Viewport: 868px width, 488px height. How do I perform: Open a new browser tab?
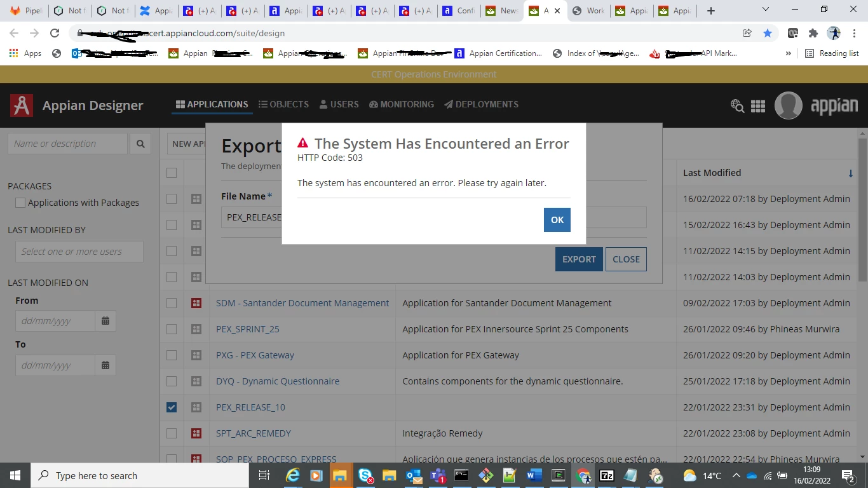point(711,11)
